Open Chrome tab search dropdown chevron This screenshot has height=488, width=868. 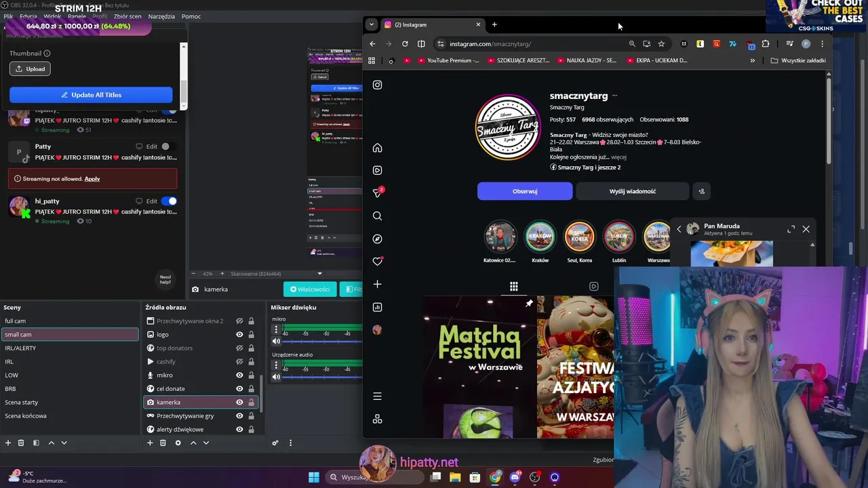[x=371, y=24]
